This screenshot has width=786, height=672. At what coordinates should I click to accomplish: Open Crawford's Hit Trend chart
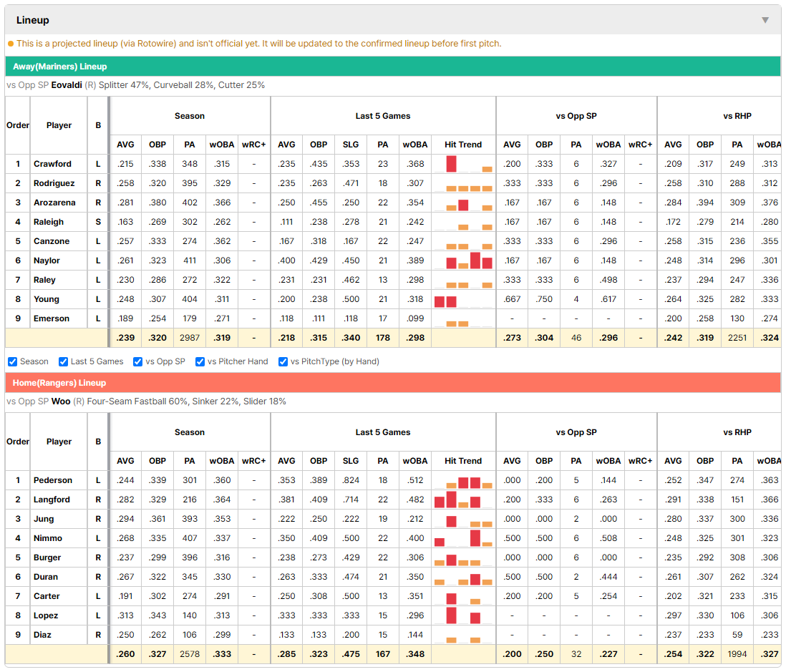(463, 164)
